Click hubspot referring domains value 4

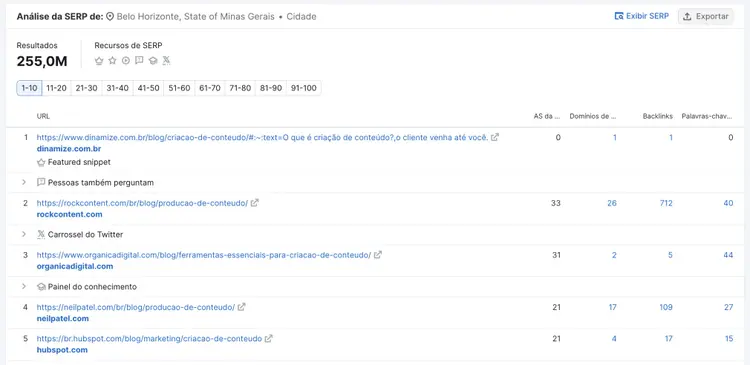(614, 338)
